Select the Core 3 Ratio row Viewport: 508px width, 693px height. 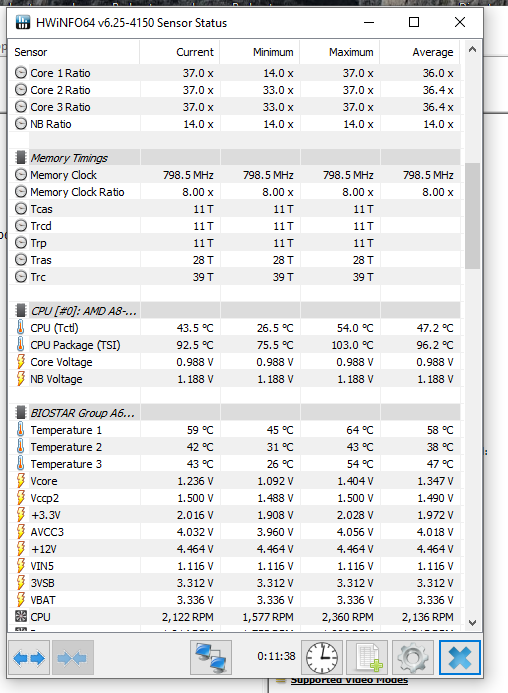point(234,107)
